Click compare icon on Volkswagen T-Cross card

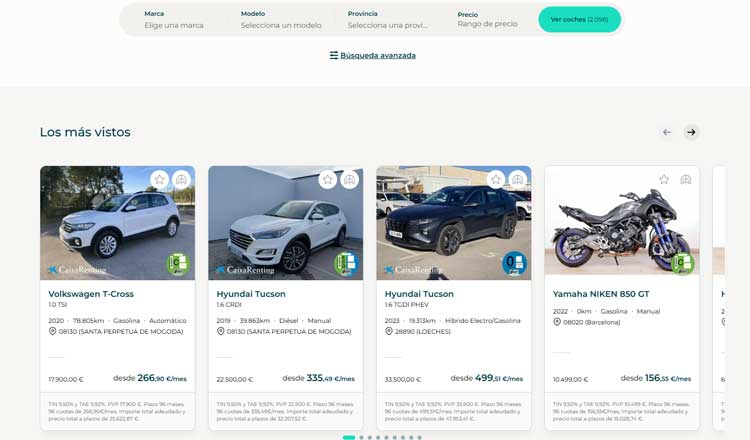coord(181,180)
